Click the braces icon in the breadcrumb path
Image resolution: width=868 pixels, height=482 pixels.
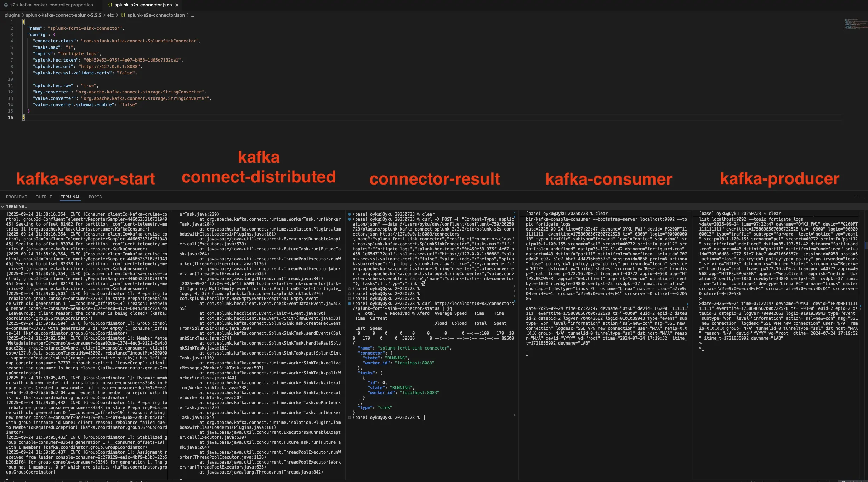[x=123, y=15]
